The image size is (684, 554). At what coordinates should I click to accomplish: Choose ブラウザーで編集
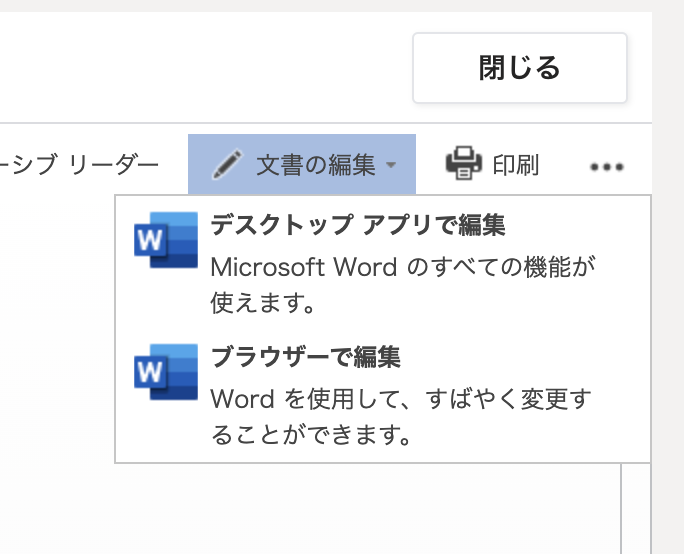pos(305,357)
